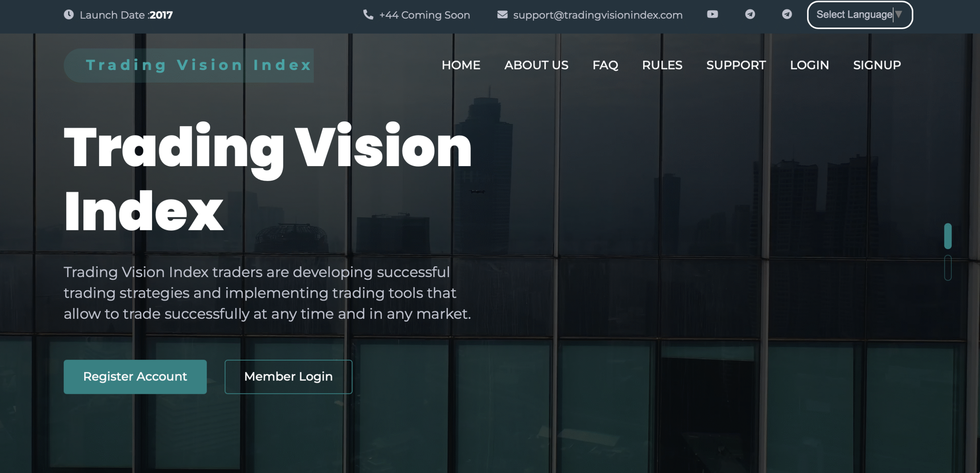This screenshot has height=473, width=980.
Task: Open the FAQ menu item
Action: tap(605, 65)
